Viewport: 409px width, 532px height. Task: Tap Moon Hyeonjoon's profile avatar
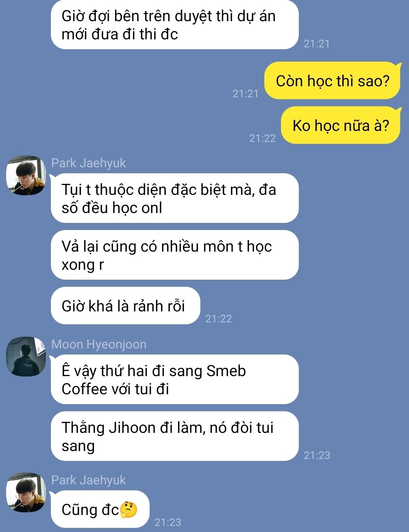coord(26,356)
